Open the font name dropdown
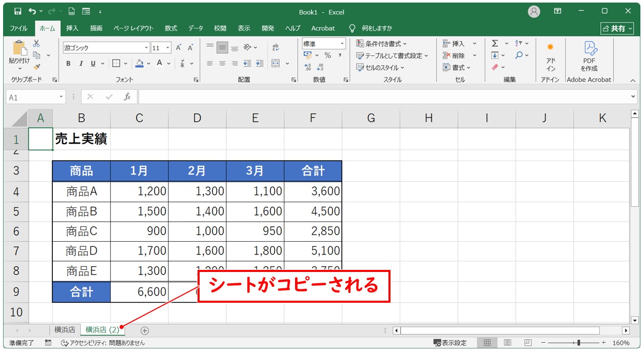The height and width of the screenshot is (352, 644). tap(146, 48)
